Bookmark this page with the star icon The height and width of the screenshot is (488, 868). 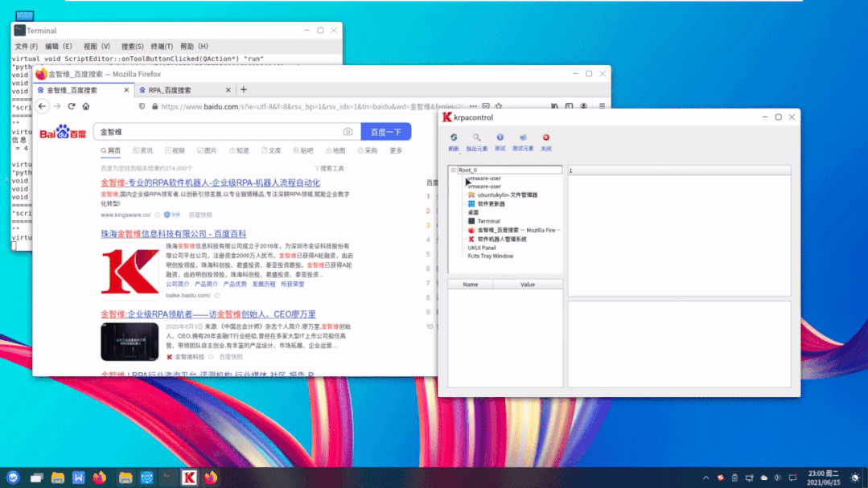click(x=499, y=106)
